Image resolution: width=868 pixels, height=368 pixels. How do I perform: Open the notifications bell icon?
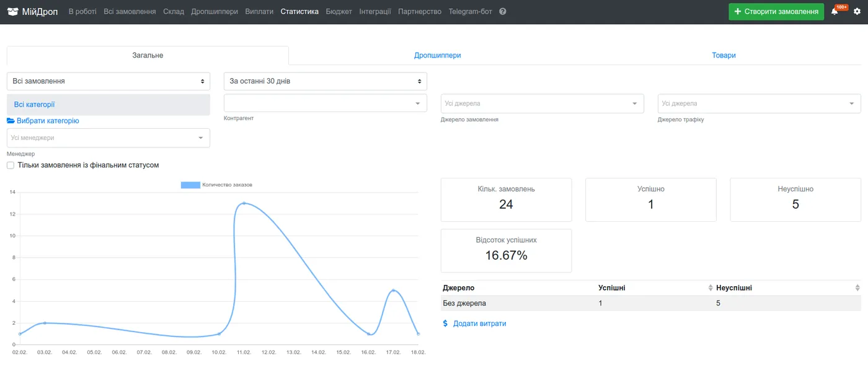coord(835,12)
